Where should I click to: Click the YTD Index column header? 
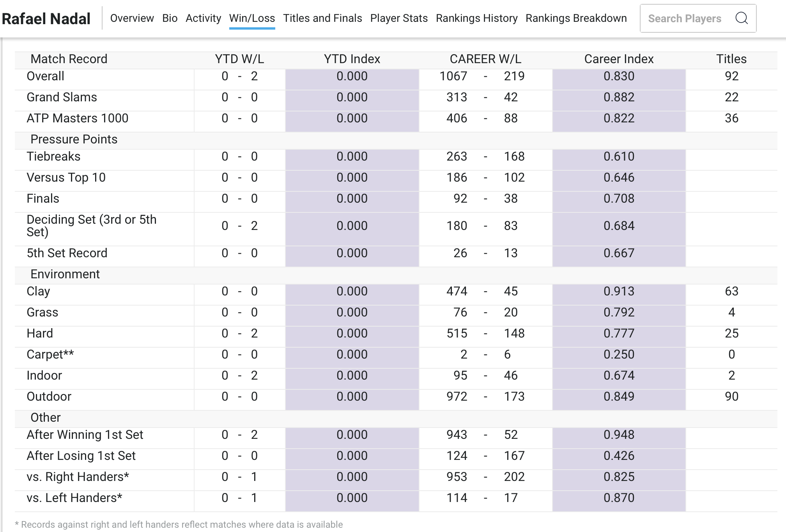pyautogui.click(x=352, y=59)
